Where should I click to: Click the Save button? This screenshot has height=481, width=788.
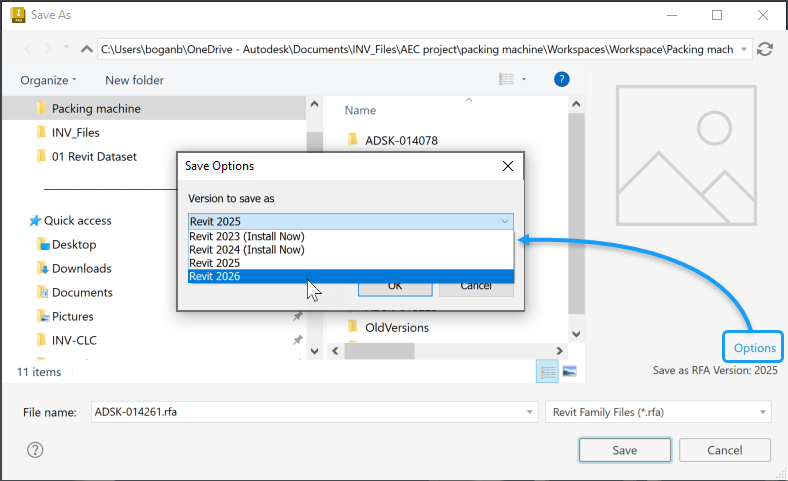click(625, 450)
